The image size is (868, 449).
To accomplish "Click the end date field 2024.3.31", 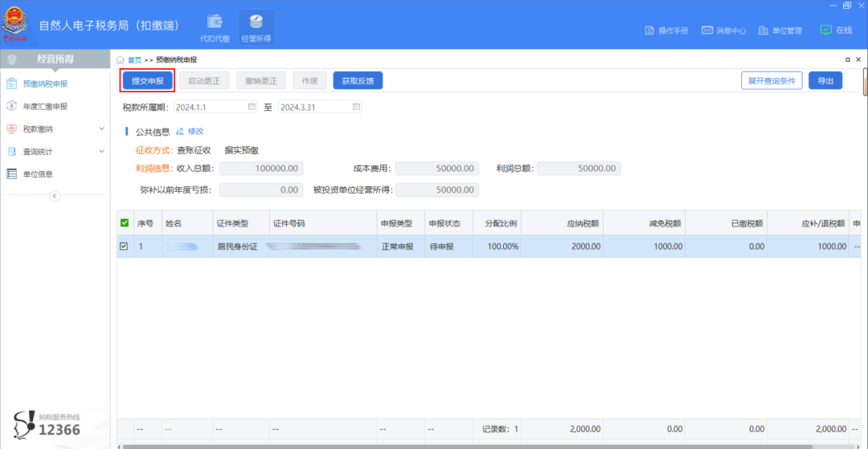I will point(320,107).
